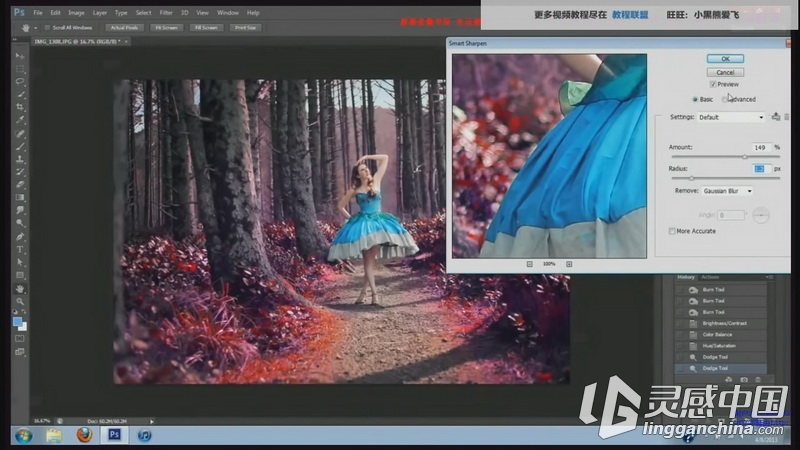
Task: Click the Print Size button
Action: (x=245, y=28)
